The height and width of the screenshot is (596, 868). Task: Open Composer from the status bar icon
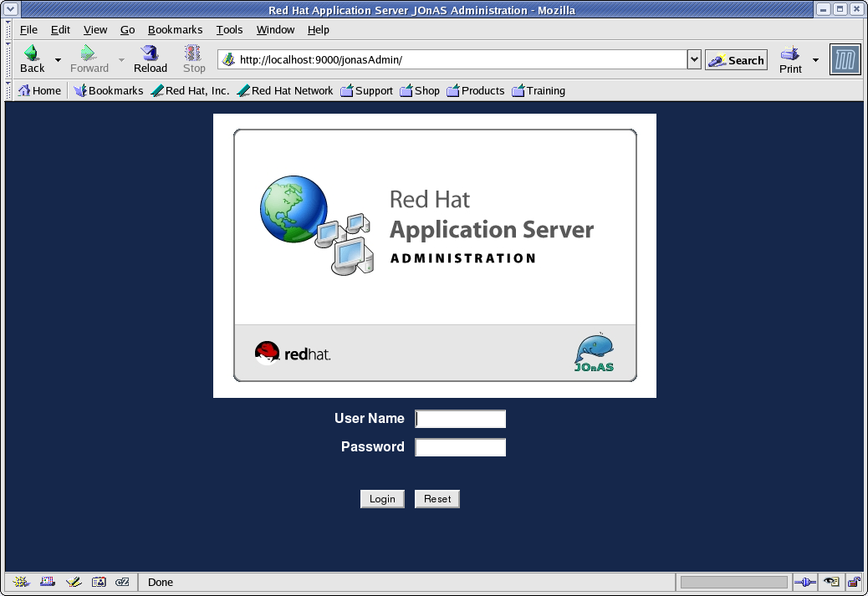pyautogui.click(x=73, y=582)
